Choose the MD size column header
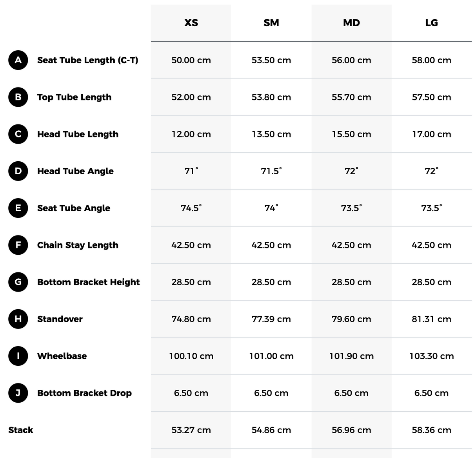 click(351, 23)
